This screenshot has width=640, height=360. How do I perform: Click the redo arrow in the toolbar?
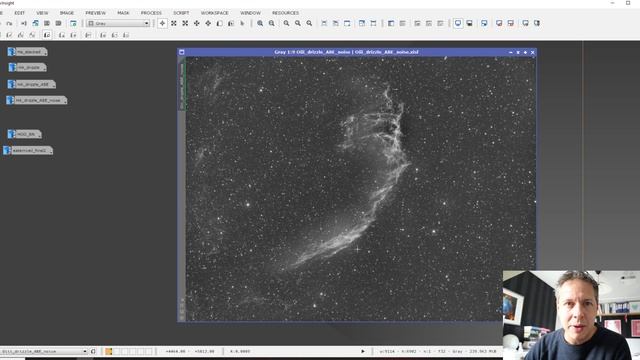click(x=9, y=24)
